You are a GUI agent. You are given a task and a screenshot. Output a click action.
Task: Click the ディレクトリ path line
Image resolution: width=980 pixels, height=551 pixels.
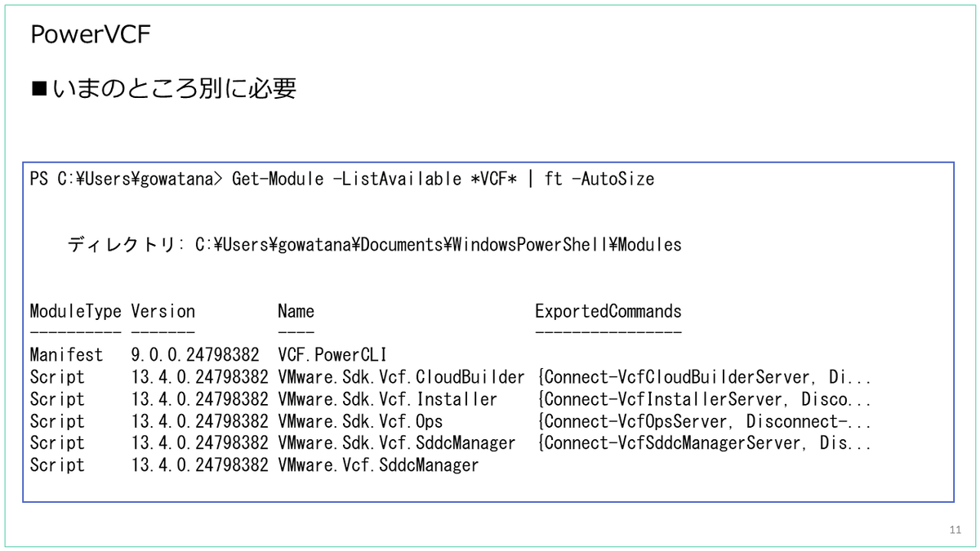point(375,244)
